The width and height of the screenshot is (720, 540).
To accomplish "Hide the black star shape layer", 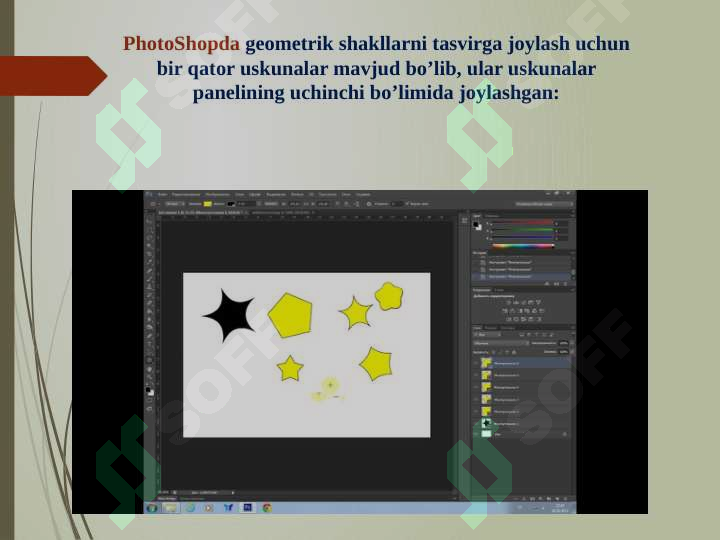I will pos(476,423).
